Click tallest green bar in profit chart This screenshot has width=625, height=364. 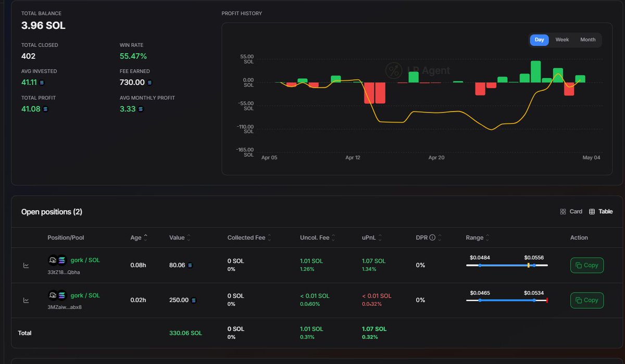point(535,72)
